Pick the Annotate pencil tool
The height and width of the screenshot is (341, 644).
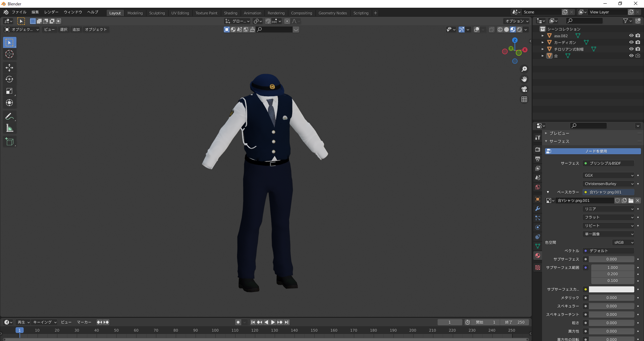click(x=9, y=116)
